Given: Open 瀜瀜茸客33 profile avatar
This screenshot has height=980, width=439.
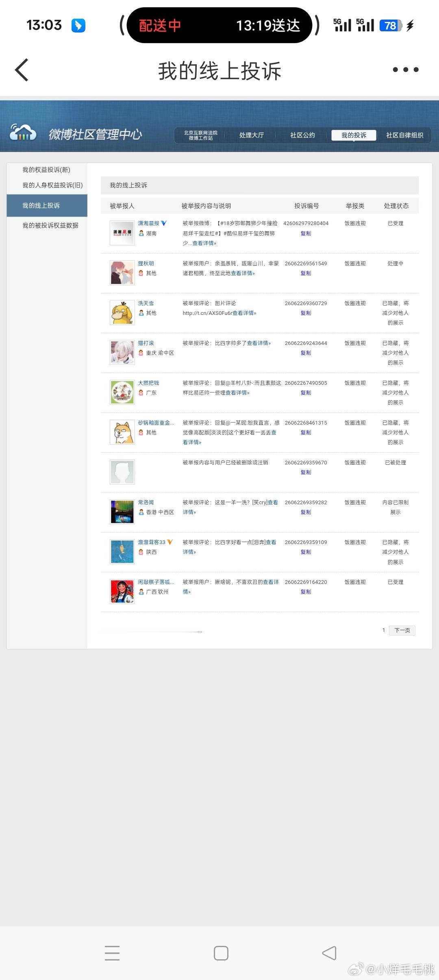Looking at the screenshot, I should (122, 551).
